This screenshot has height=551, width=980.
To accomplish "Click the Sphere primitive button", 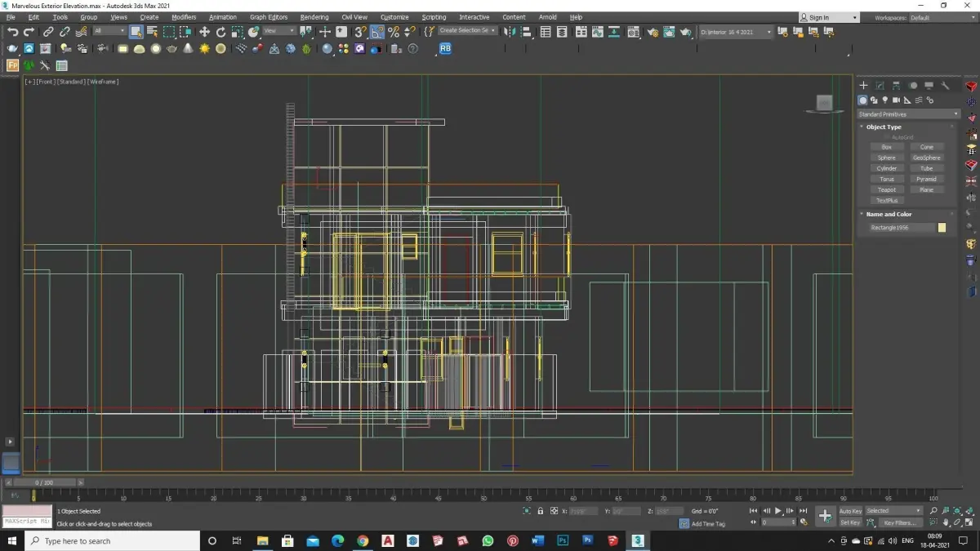I will pyautogui.click(x=887, y=158).
